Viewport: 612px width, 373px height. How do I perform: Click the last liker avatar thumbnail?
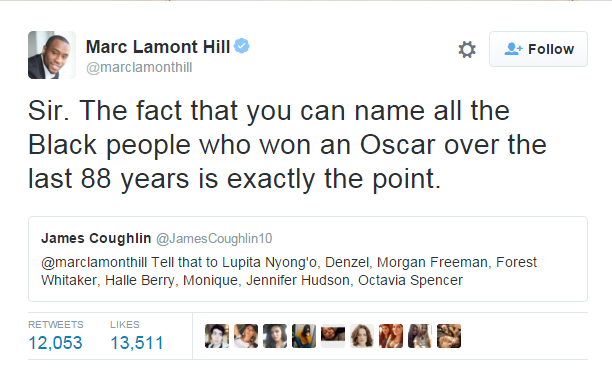pyautogui.click(x=449, y=336)
